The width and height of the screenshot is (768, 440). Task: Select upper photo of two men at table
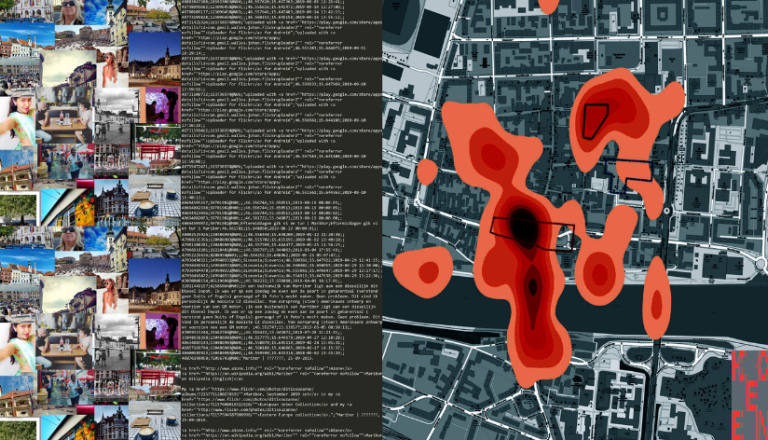click(x=63, y=118)
